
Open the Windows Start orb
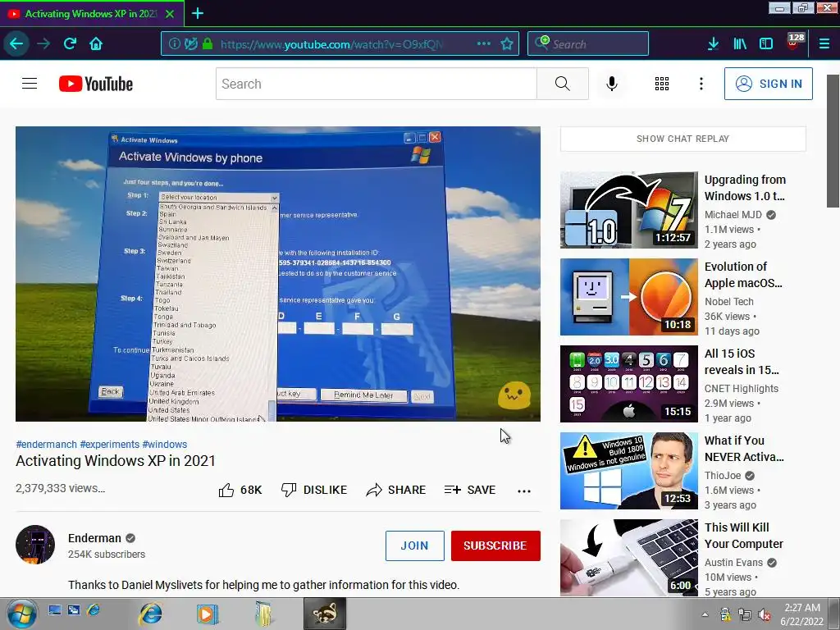tap(22, 614)
